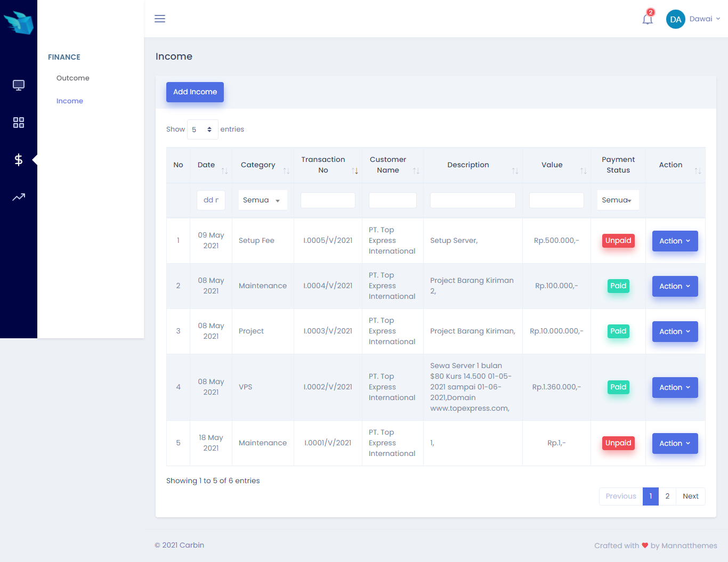Open the Category filter Semua dropdown
Image resolution: width=728 pixels, height=562 pixels.
[x=262, y=200]
